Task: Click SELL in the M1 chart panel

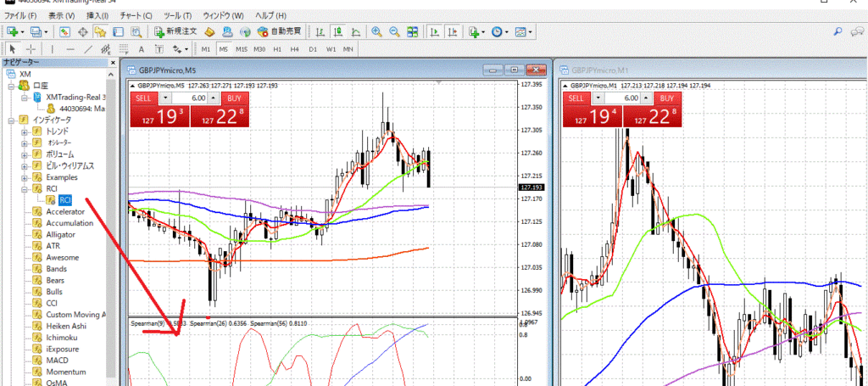Action: pyautogui.click(x=576, y=98)
